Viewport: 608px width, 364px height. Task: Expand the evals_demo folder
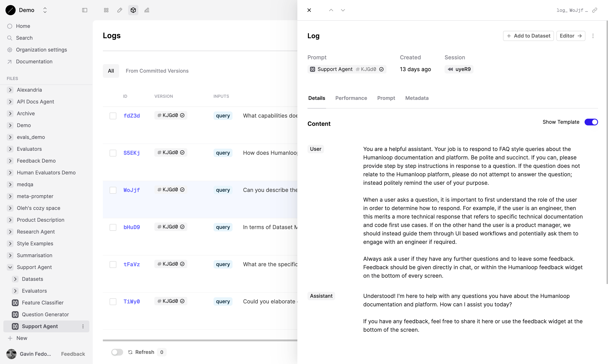point(10,137)
